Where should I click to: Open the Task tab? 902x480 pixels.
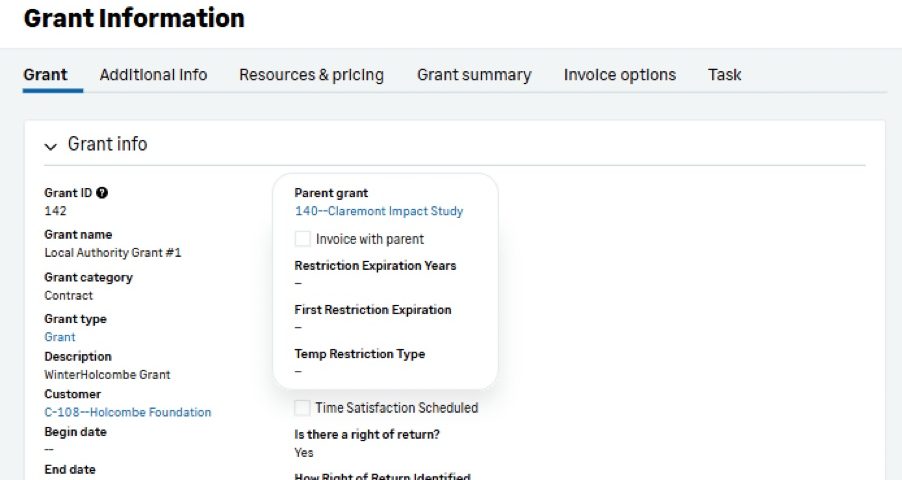(724, 75)
